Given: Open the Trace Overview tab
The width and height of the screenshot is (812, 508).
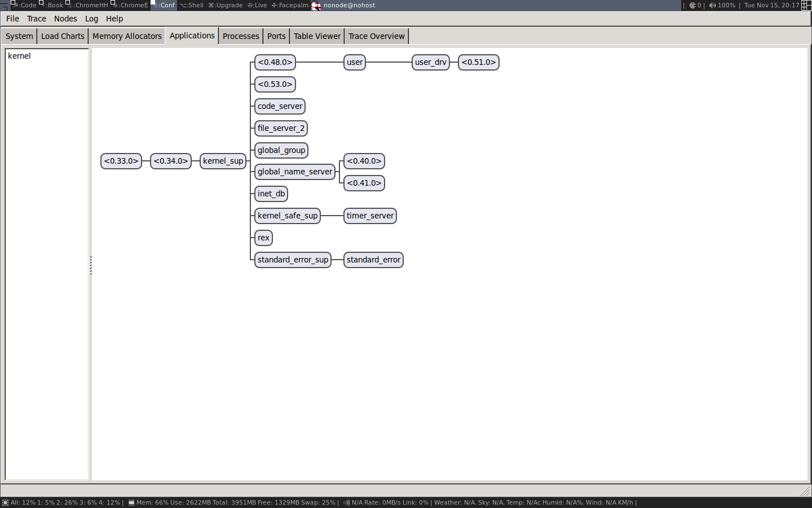Looking at the screenshot, I should (x=377, y=36).
